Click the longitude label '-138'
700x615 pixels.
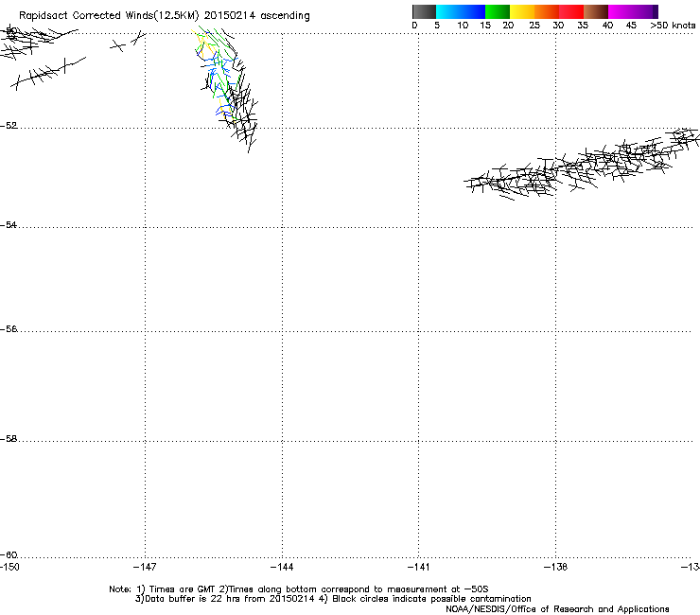click(556, 567)
